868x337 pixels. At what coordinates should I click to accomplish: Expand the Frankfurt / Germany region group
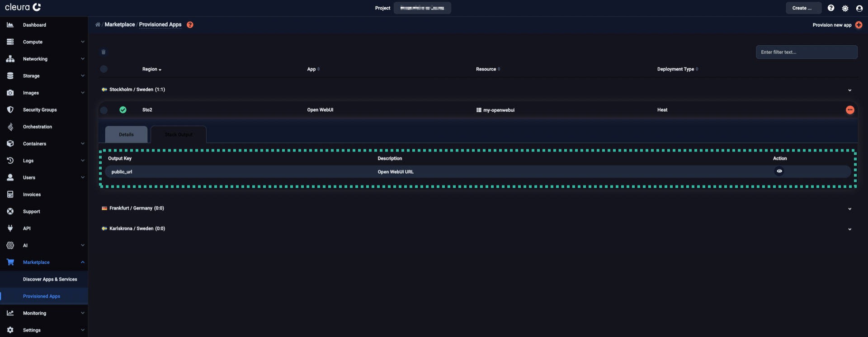pos(849,209)
